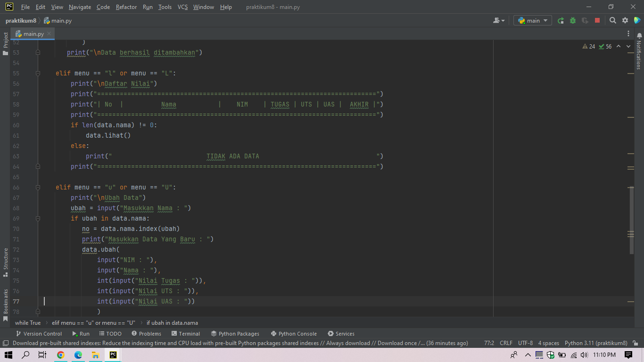The height and width of the screenshot is (362, 644).
Task: Open the TODO tool window
Action: point(110,334)
